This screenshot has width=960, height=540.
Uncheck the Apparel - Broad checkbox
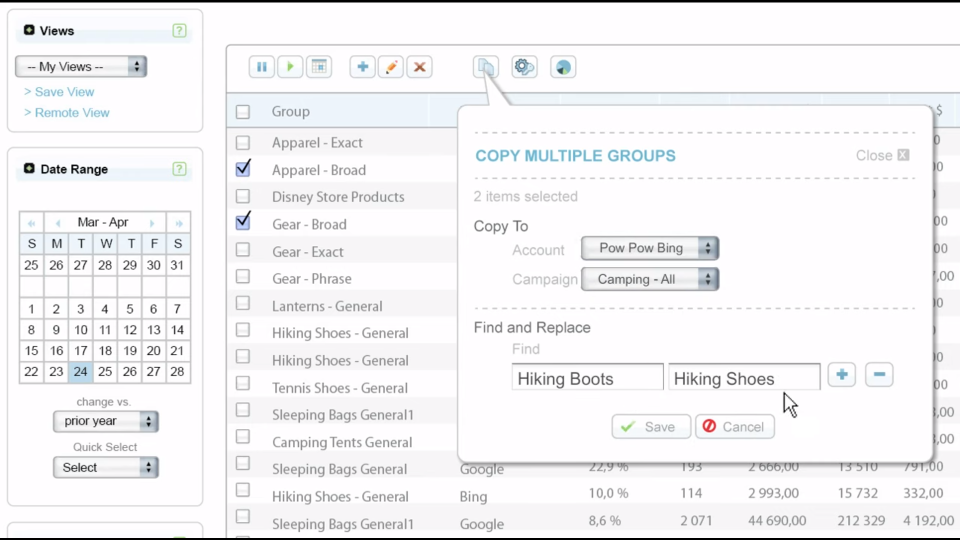(243, 168)
